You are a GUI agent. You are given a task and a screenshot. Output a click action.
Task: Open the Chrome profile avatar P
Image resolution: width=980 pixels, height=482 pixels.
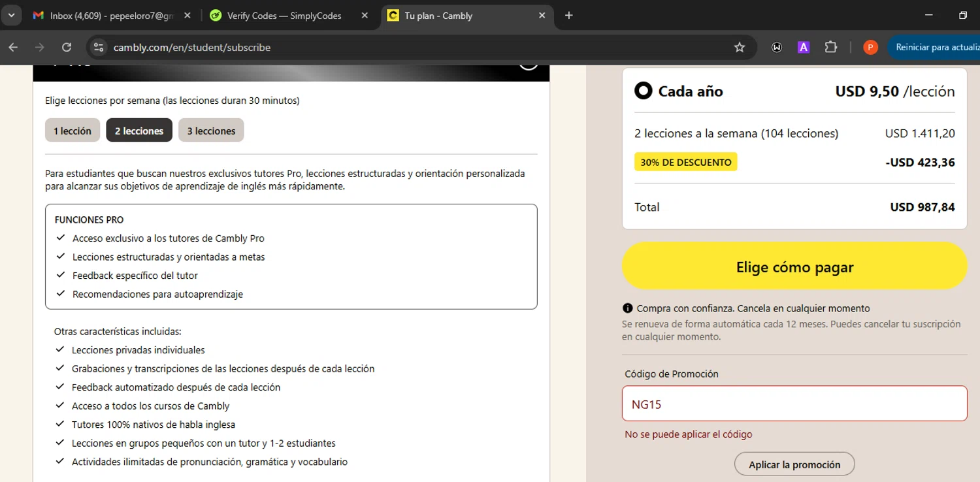(870, 47)
